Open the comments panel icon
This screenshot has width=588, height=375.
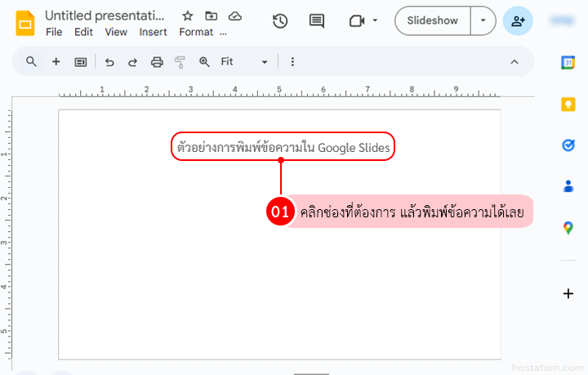[x=317, y=21]
